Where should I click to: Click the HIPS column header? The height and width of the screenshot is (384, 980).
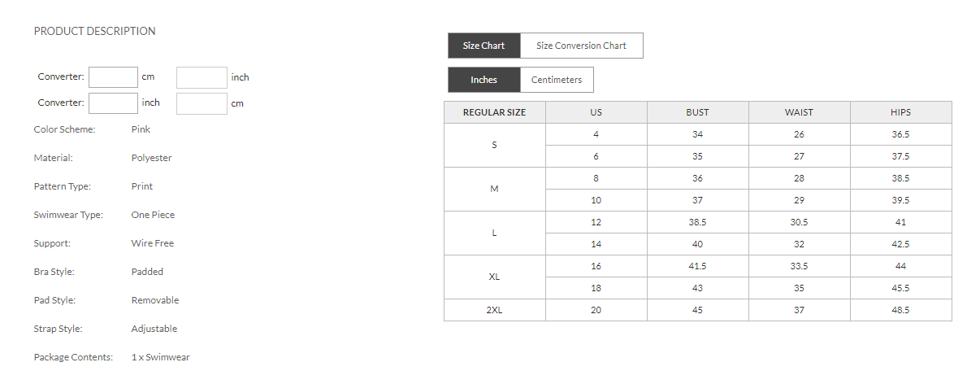[900, 112]
